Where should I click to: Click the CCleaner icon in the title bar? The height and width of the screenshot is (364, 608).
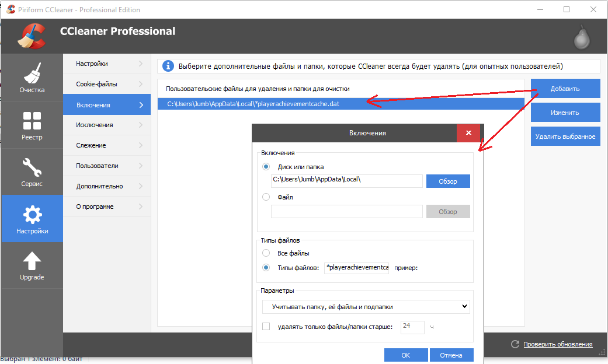11,9
